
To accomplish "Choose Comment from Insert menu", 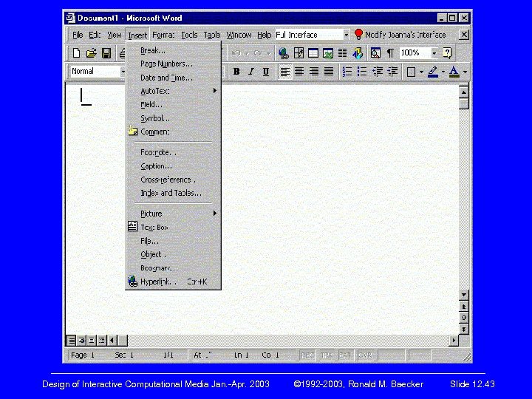I will [174, 132].
